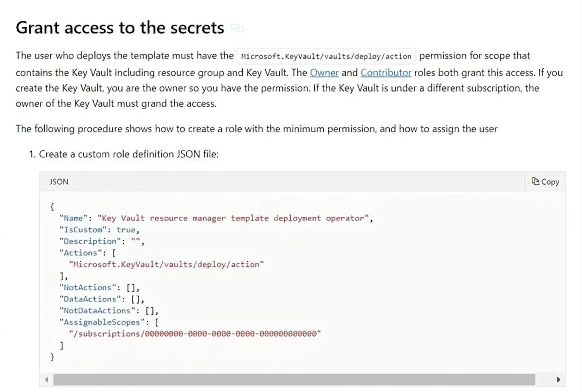This screenshot has height=392, width=582.
Task: Click the step 1 text about the role definition file
Action: pos(123,154)
